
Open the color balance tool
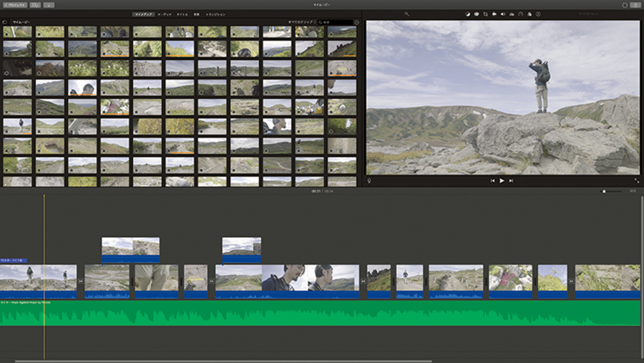[467, 14]
